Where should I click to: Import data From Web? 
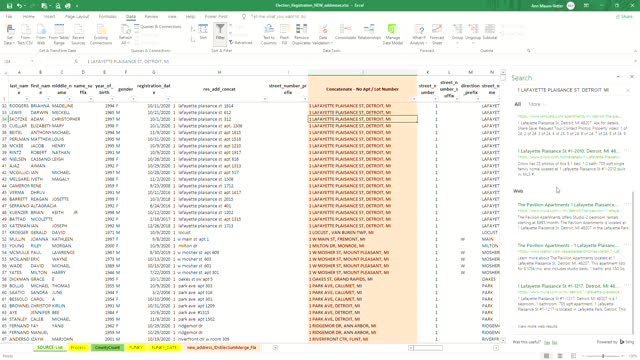41,34
